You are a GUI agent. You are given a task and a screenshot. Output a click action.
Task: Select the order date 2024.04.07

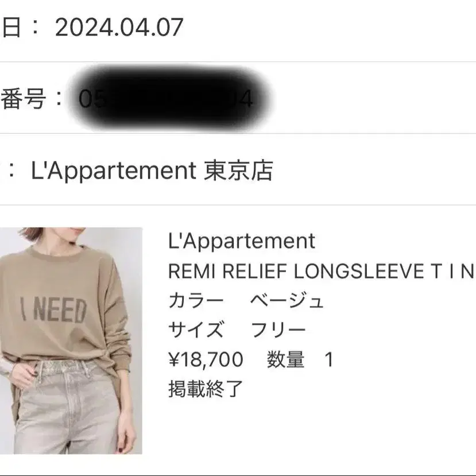point(119,28)
